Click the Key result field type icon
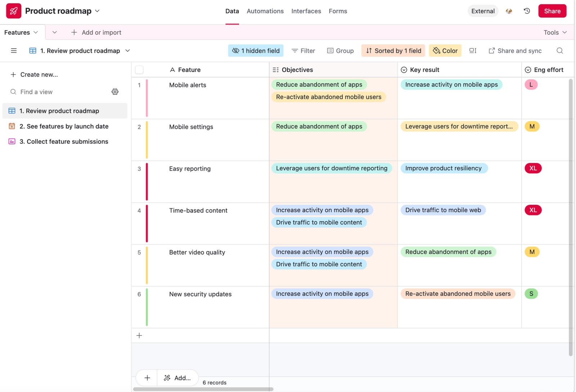This screenshot has height=392, width=576. [x=404, y=70]
